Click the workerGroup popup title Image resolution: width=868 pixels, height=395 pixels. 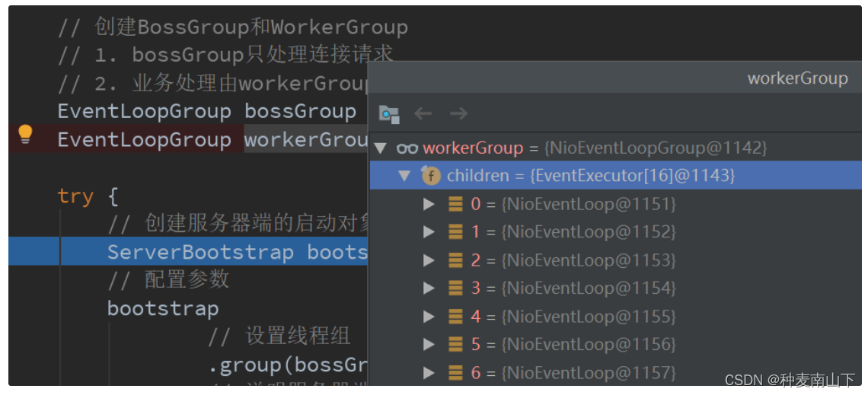797,78
